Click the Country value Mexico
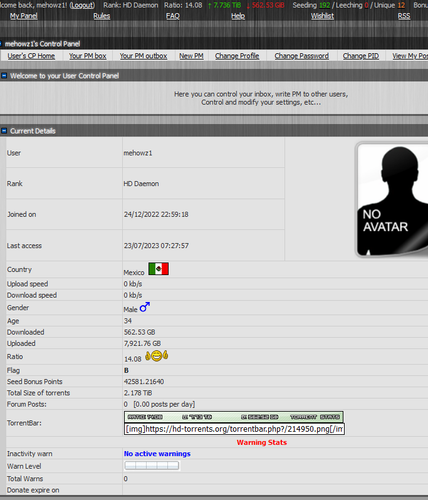The height and width of the screenshot is (500, 428). pos(134,272)
